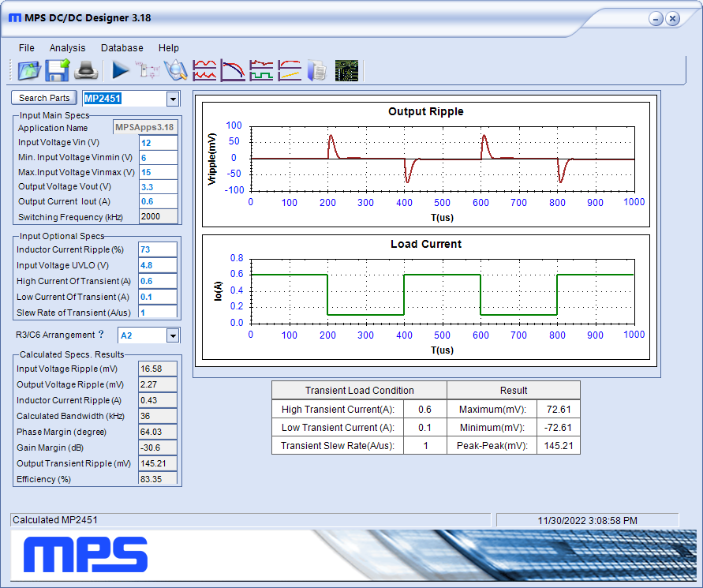This screenshot has width=703, height=588.
Task: Open the circuit schematic icon
Action: pos(148,70)
